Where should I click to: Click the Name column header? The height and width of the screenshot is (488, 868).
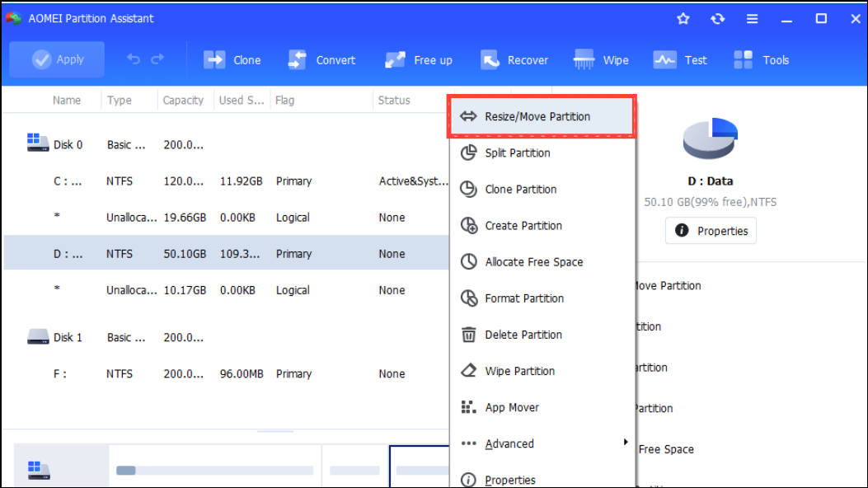click(x=67, y=100)
